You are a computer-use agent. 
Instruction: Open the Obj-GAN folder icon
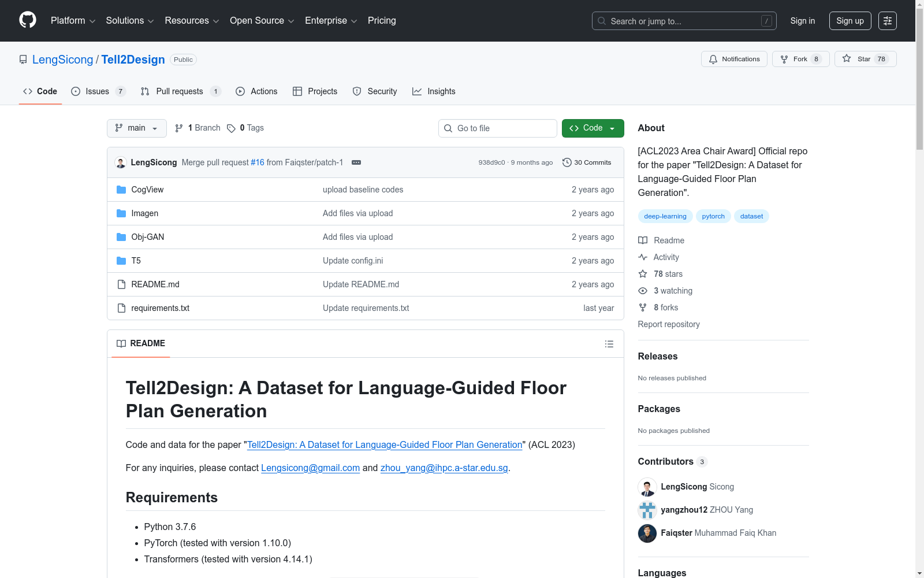tap(121, 237)
